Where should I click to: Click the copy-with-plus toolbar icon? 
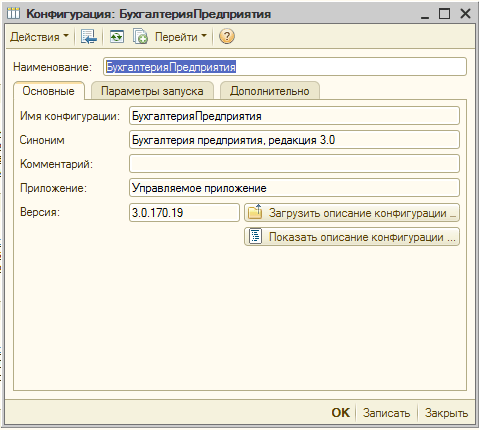coord(140,37)
